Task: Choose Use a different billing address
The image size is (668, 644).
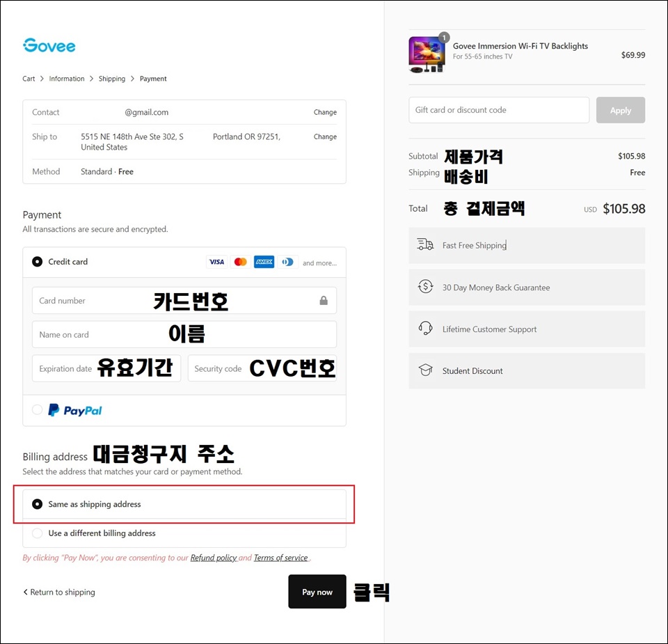Action: pos(37,533)
